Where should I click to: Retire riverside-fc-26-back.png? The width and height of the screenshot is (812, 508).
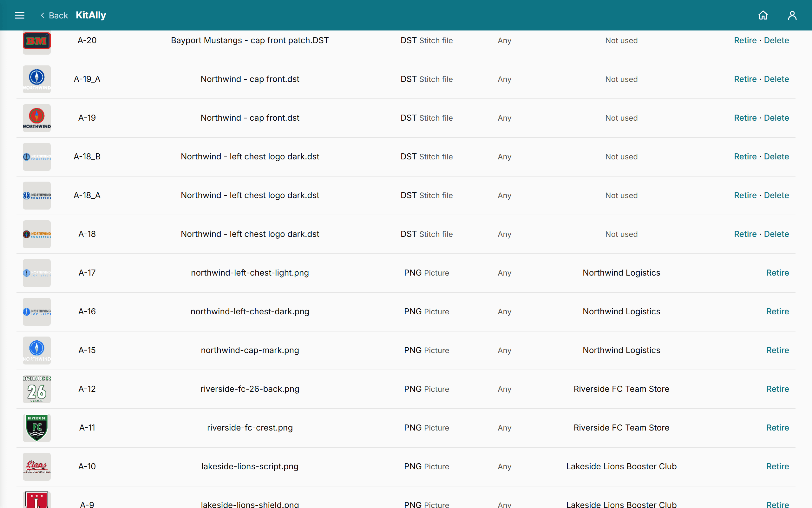[x=777, y=389]
